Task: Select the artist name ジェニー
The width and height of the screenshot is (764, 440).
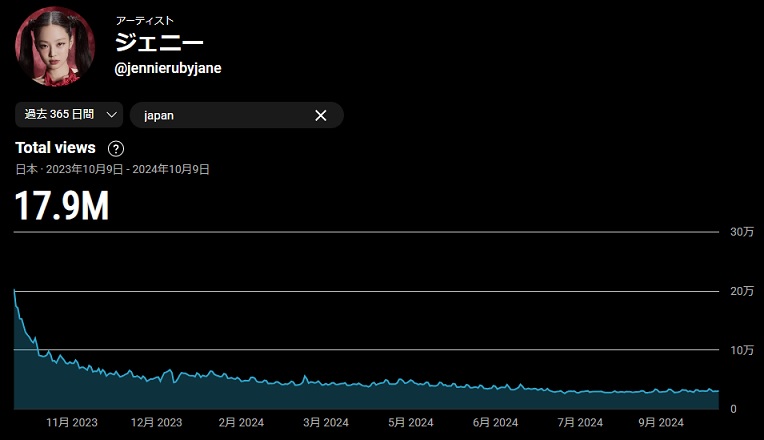Action: [x=160, y=42]
